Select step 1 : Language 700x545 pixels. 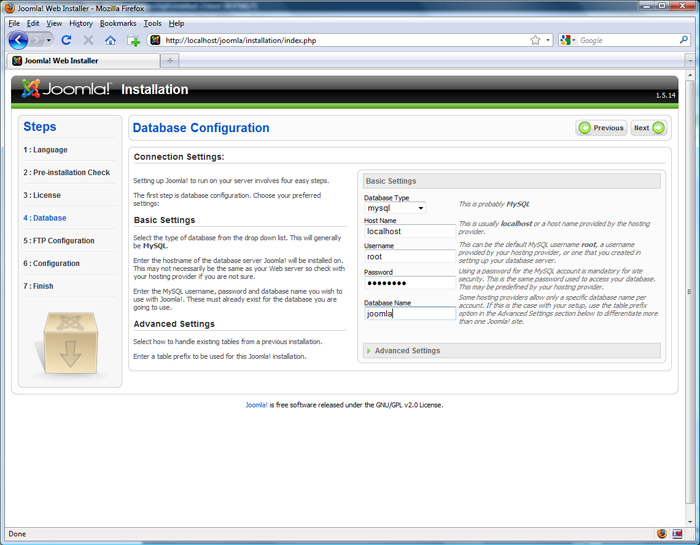pyautogui.click(x=45, y=150)
